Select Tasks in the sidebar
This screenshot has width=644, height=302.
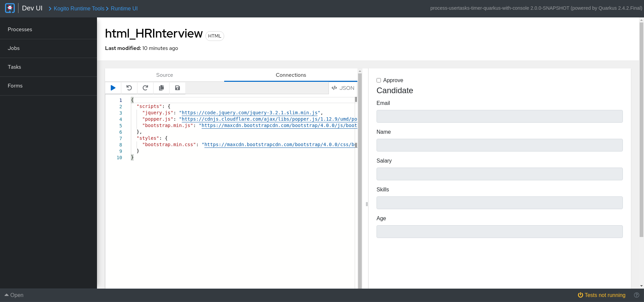pos(14,67)
